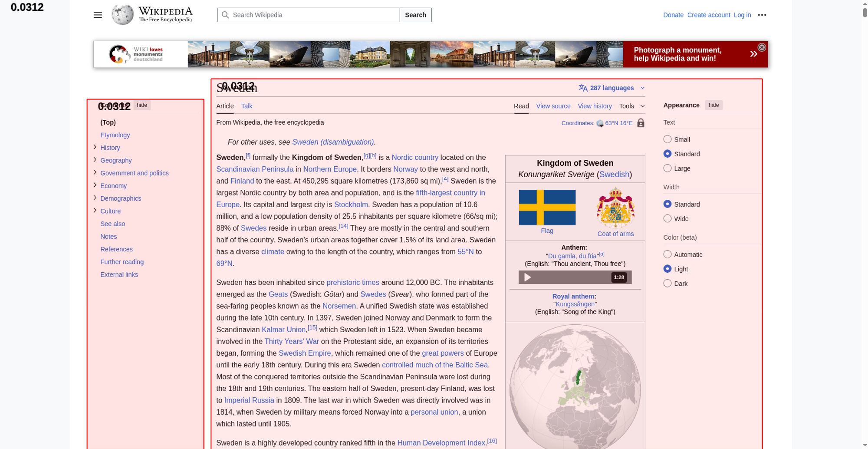Select Standard text size
Image resolution: width=868 pixels, height=449 pixels.
pos(667,154)
